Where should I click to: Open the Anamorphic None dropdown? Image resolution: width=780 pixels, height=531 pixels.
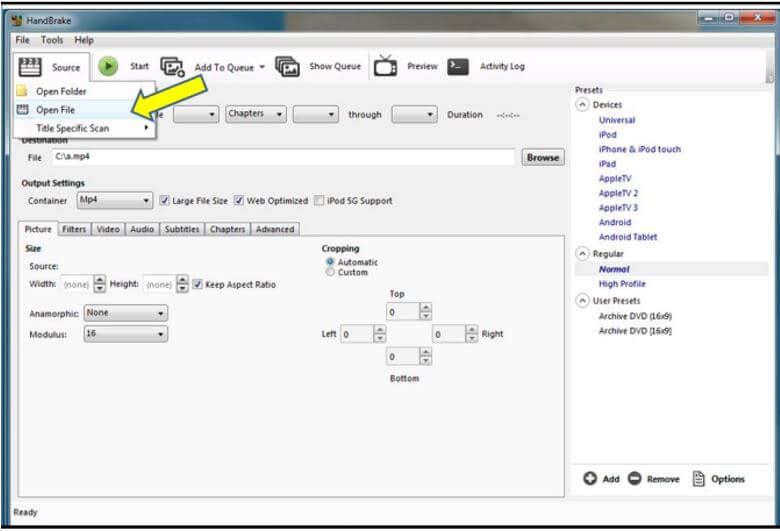click(x=126, y=313)
